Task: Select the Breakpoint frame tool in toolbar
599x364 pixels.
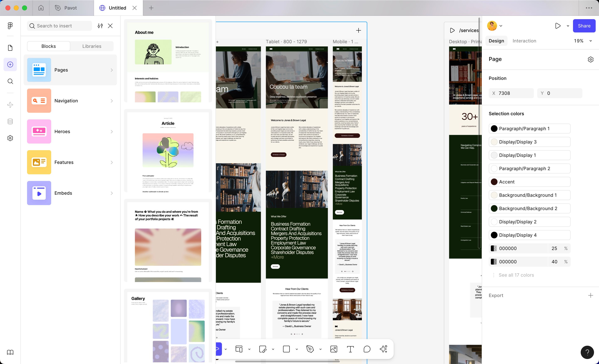Action: coord(239,349)
